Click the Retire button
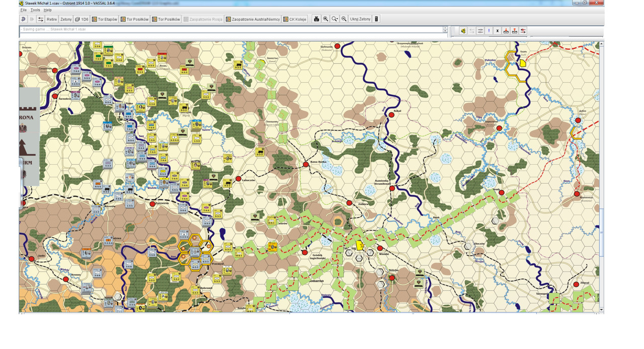 [x=52, y=19]
